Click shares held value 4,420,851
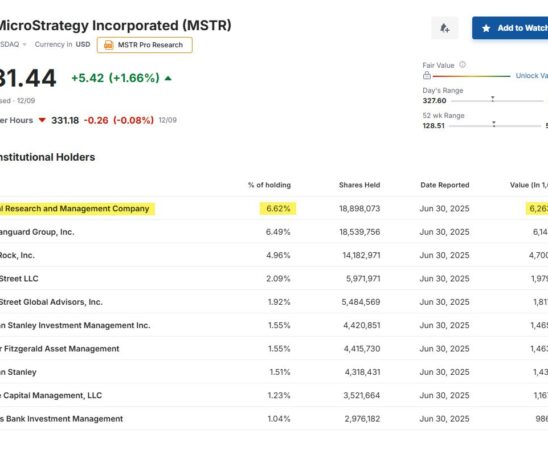The image size is (548, 450). (362, 325)
